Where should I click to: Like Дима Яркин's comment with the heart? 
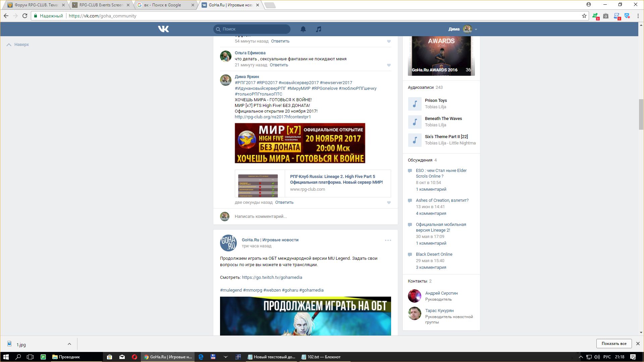[389, 203]
